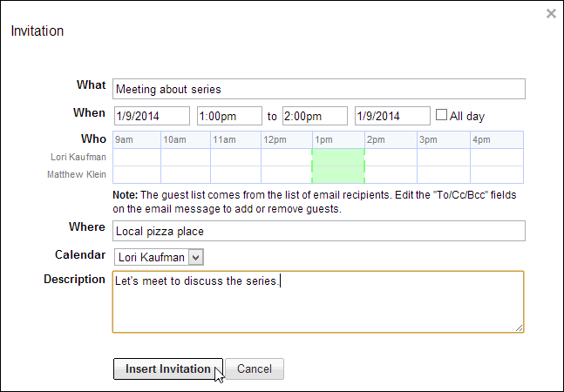Click the 11am column header
This screenshot has width=564, height=392.
point(235,139)
